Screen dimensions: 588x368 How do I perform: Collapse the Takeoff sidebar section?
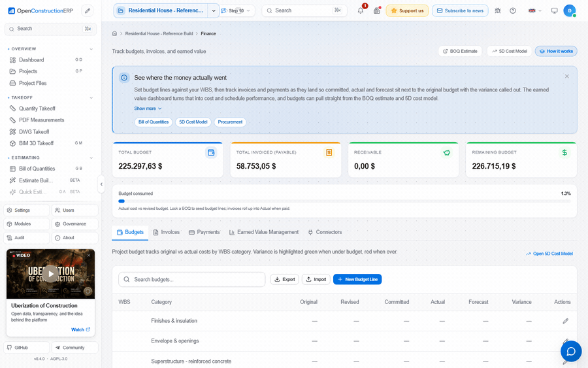(91, 97)
